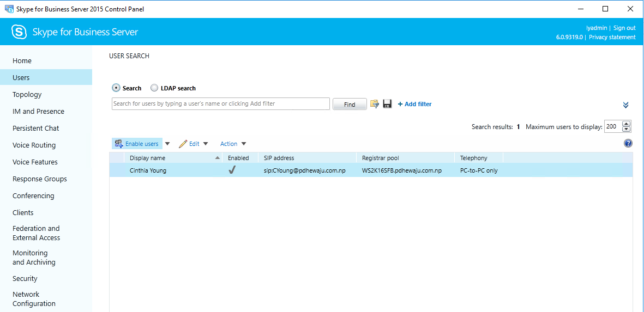
Task: Select the Cinthia Young row
Action: pos(370,170)
